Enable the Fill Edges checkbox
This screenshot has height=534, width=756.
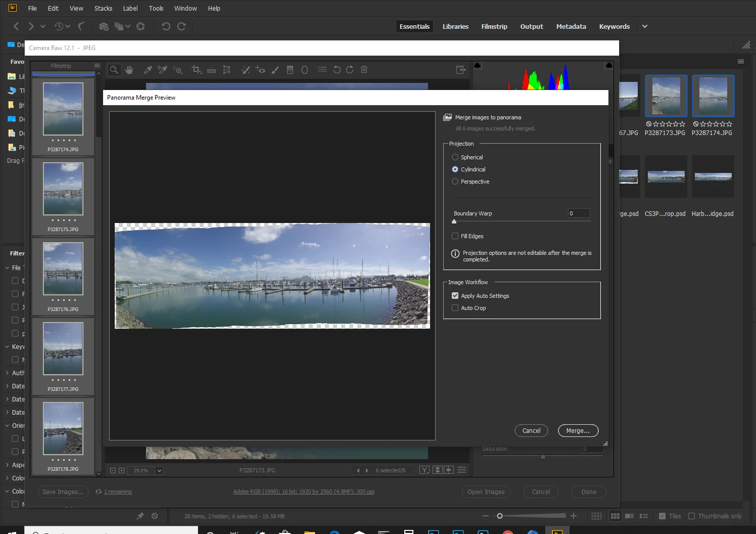tap(455, 236)
